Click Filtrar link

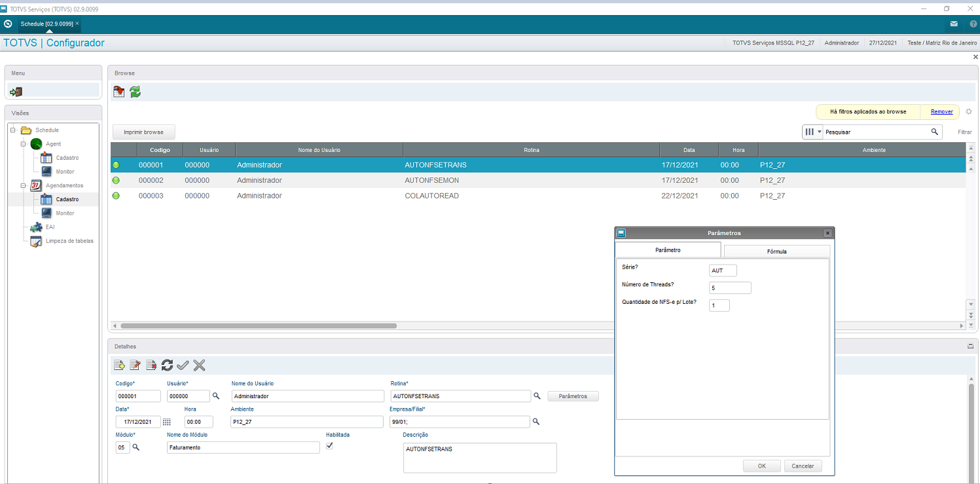[x=965, y=132]
